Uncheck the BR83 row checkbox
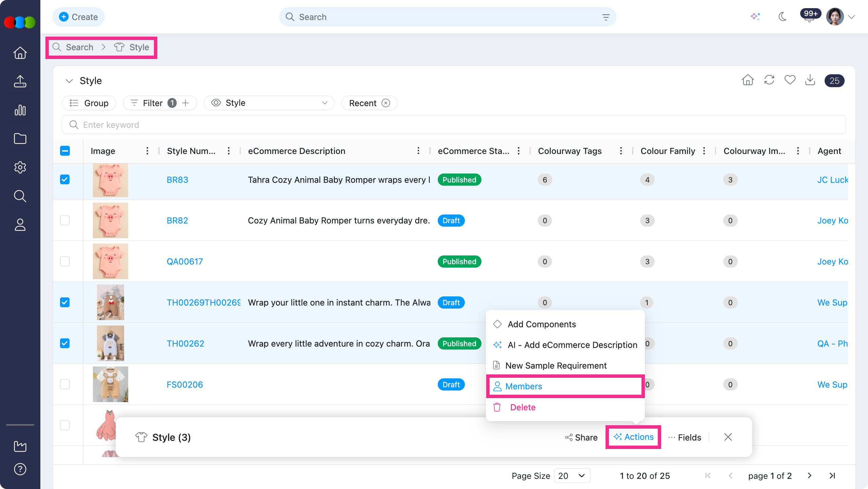 [65, 179]
